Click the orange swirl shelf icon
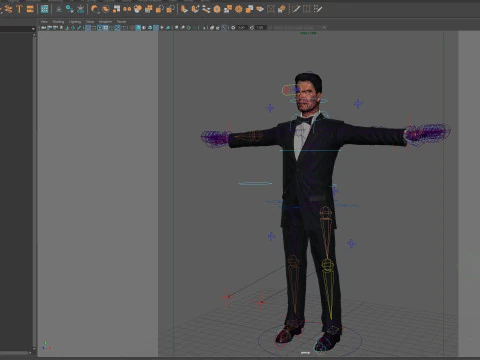The height and width of the screenshot is (360, 480). (105, 9)
